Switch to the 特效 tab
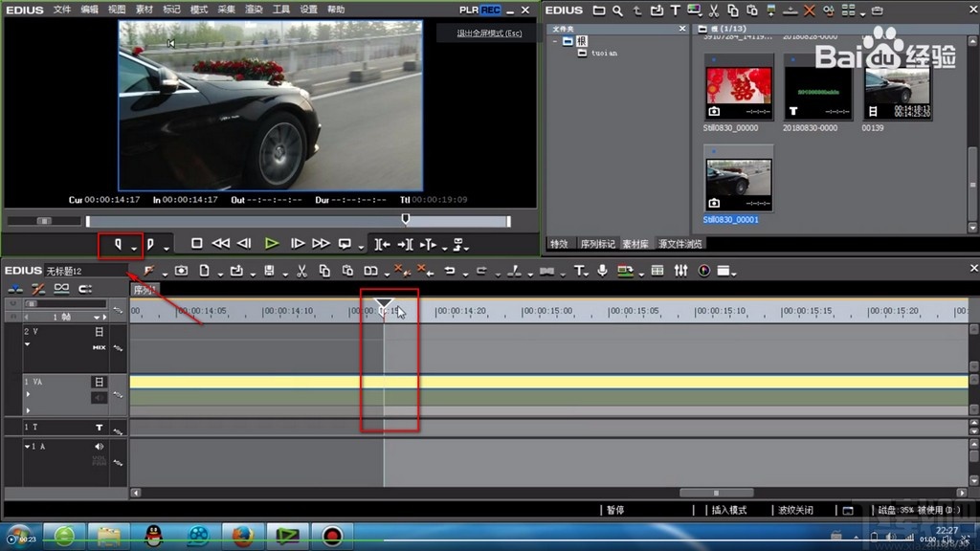The image size is (980, 551). tap(559, 244)
